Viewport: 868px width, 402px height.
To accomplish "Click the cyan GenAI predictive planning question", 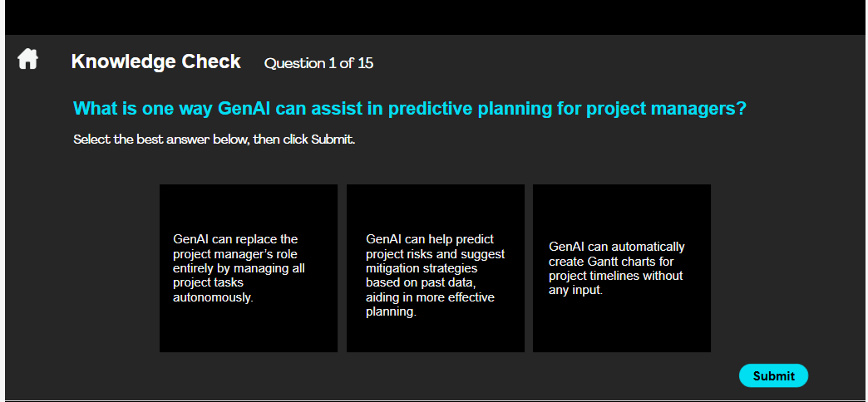I will click(410, 109).
